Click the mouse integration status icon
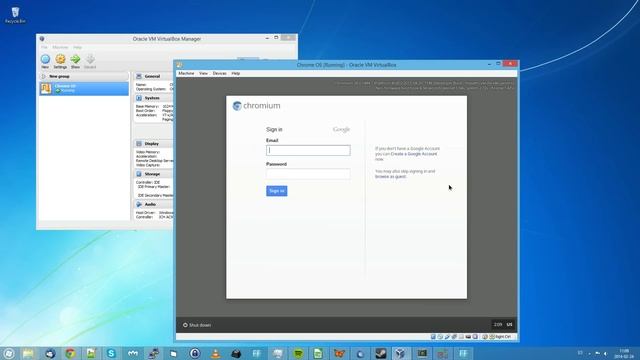Image resolution: width=640 pixels, height=360 pixels. pyautogui.click(x=485, y=337)
